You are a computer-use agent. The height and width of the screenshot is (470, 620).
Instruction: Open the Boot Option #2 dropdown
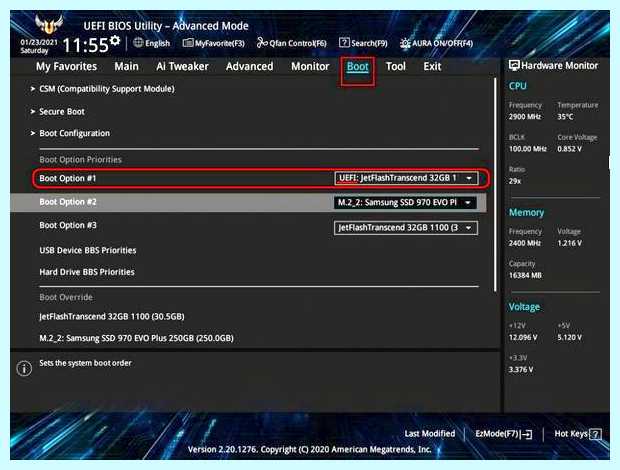click(x=405, y=203)
